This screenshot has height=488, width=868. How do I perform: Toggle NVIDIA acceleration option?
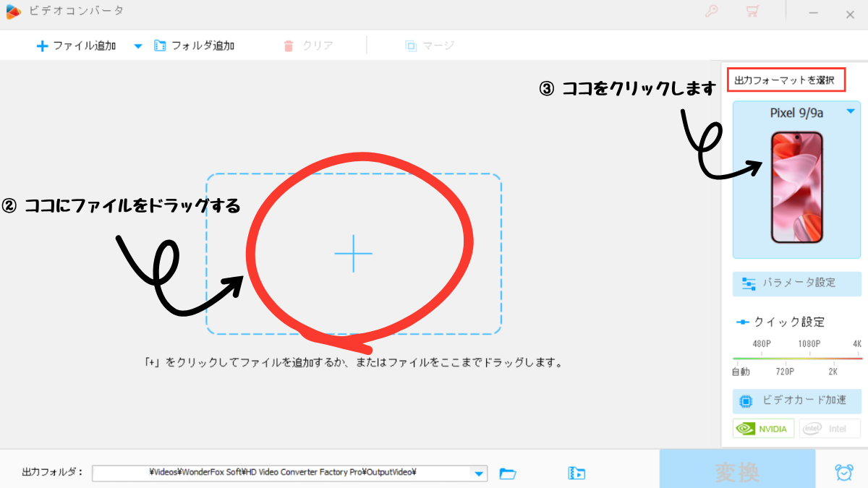coord(764,428)
